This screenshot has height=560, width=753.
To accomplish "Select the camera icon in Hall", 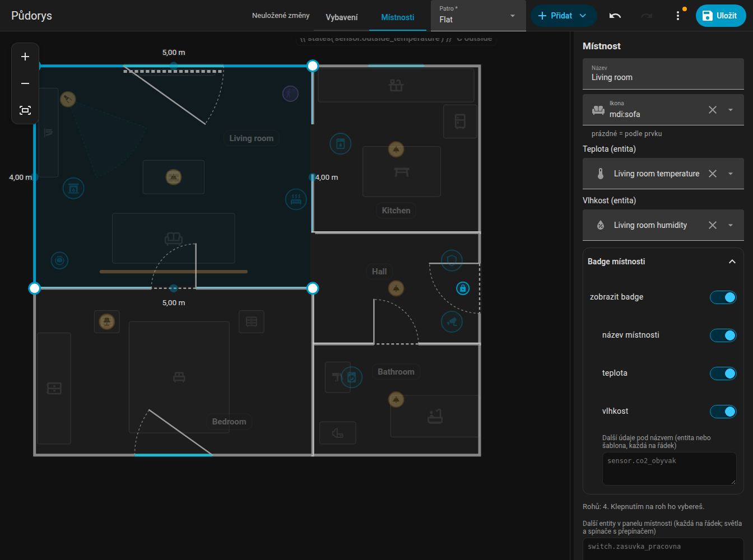I will pyautogui.click(x=452, y=321).
